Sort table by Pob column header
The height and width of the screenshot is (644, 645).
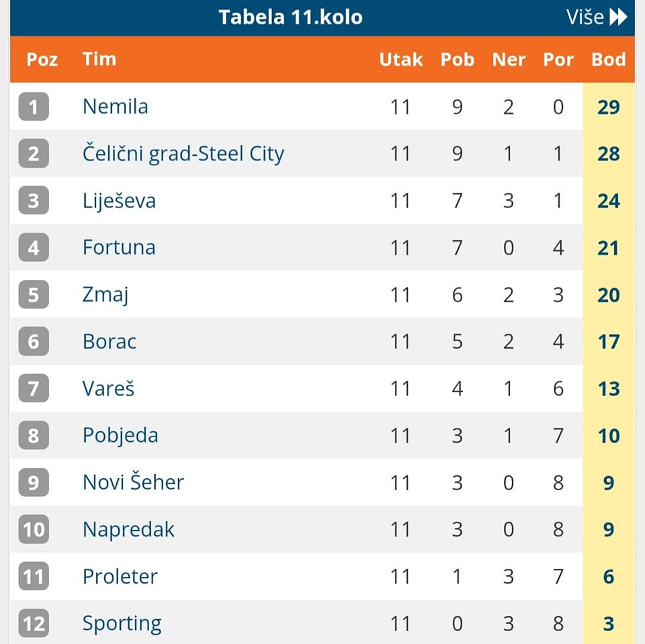[x=458, y=59]
